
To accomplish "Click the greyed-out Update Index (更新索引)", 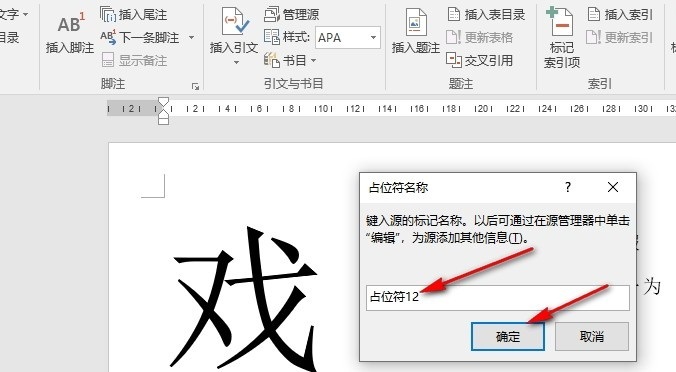I will 620,38.
